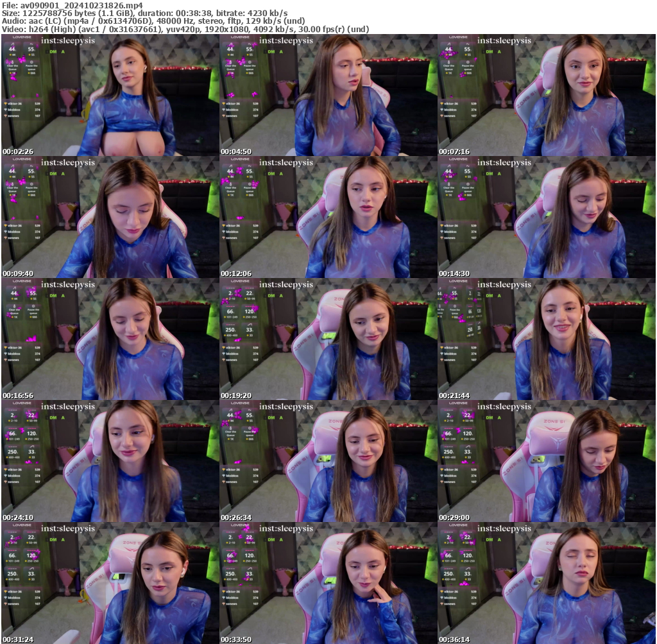The width and height of the screenshot is (657, 644).
Task: Click the Pause the queue button
Action: pyautogui.click(x=32, y=67)
